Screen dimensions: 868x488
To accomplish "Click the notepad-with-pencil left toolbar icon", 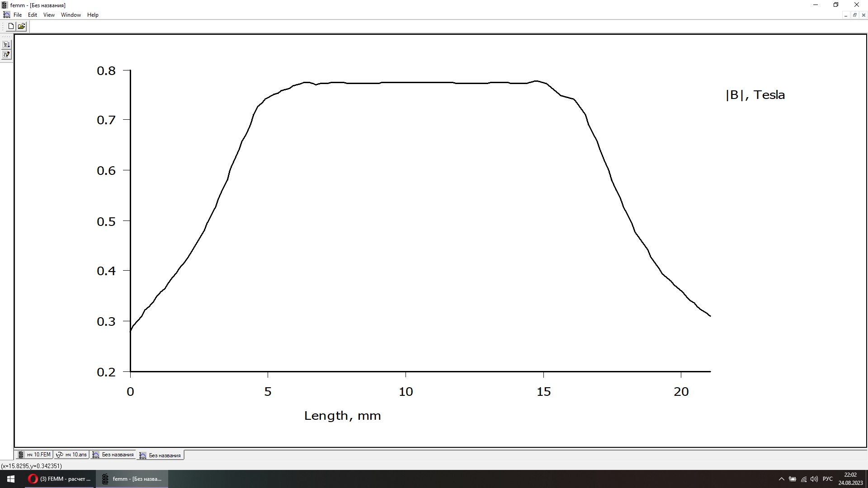I will tap(6, 55).
